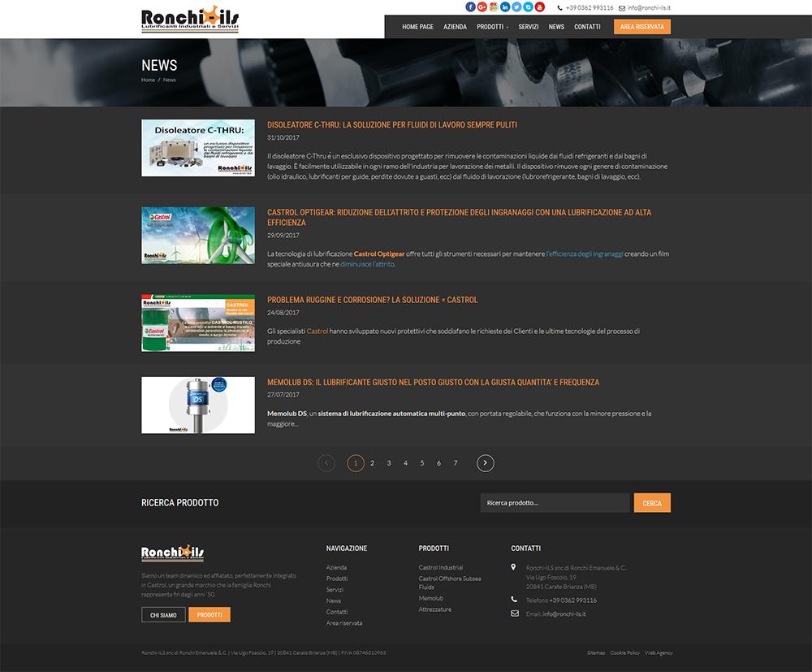
Task: Click the phone icon in the top header
Action: (559, 8)
